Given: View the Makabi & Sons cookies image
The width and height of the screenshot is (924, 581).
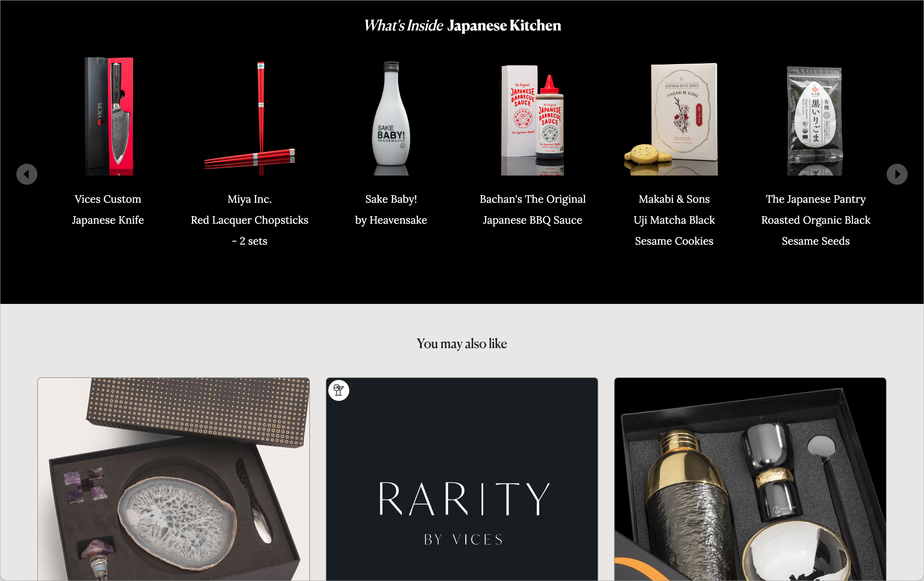Looking at the screenshot, I should click(671, 119).
